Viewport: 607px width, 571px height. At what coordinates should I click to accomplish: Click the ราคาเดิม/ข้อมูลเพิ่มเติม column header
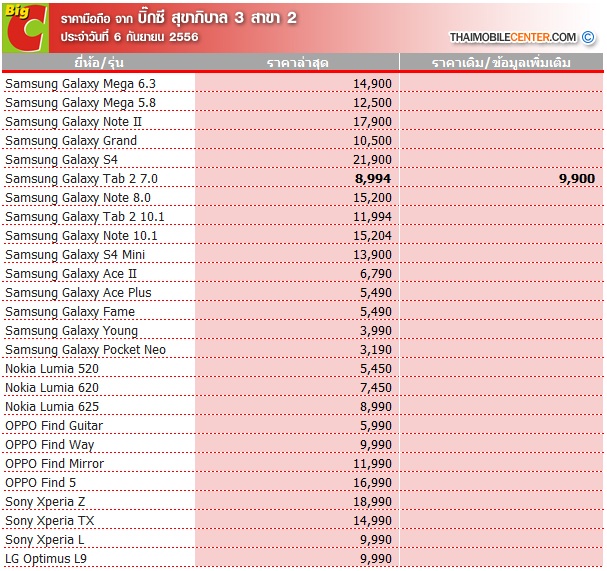point(501,62)
